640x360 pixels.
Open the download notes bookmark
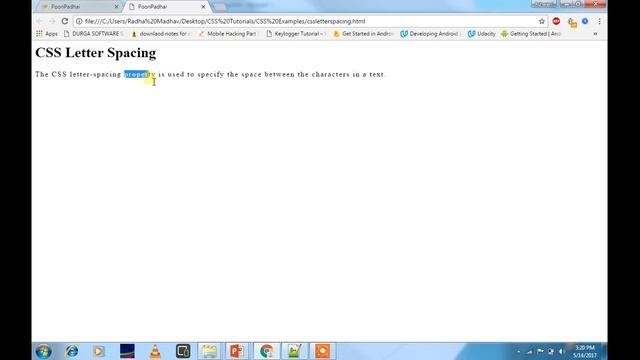pos(160,34)
